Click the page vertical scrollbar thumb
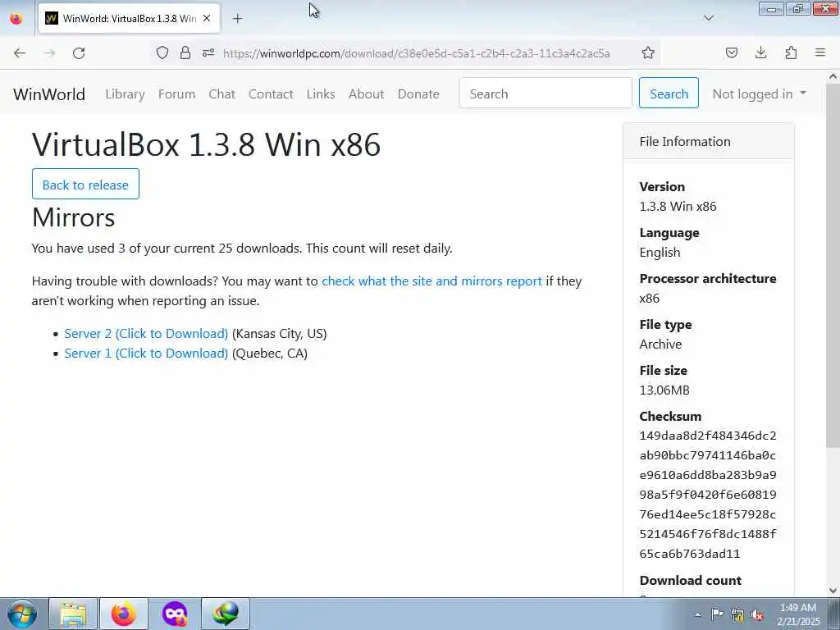This screenshot has width=840, height=630. (x=833, y=265)
